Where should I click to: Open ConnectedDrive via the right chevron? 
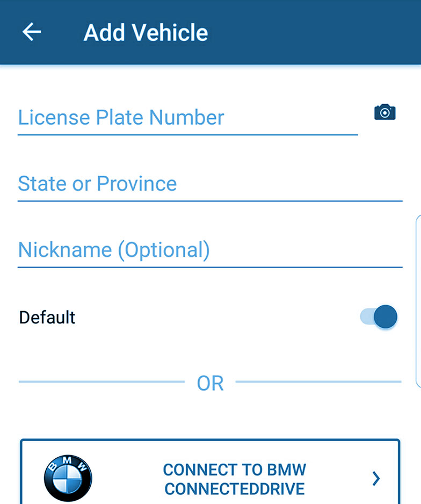376,479
